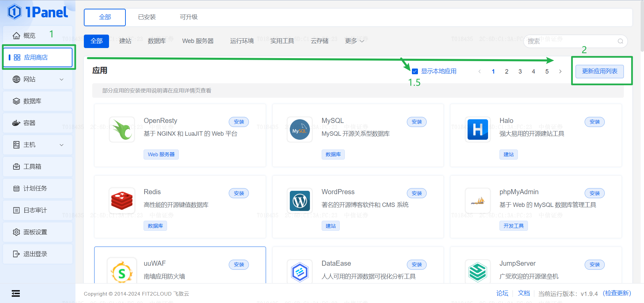Switch to the 已安装 tab
Screen dimensions: 644x303
tap(147, 17)
